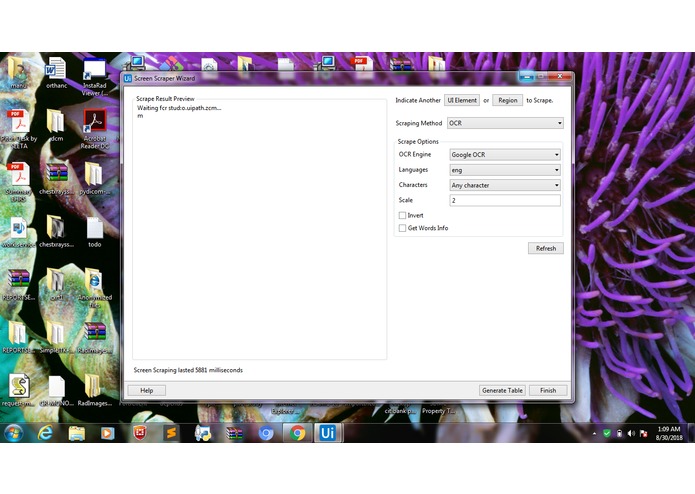Open the red shield security taskbar icon

tap(140, 433)
